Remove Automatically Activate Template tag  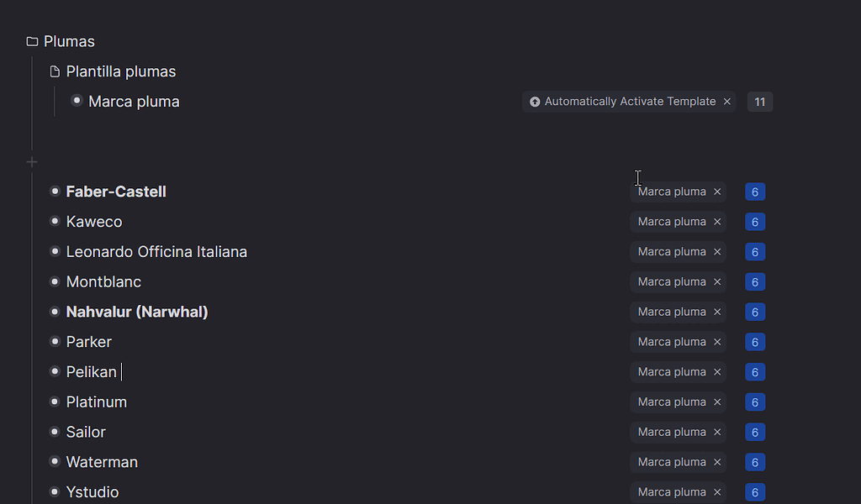(x=727, y=102)
